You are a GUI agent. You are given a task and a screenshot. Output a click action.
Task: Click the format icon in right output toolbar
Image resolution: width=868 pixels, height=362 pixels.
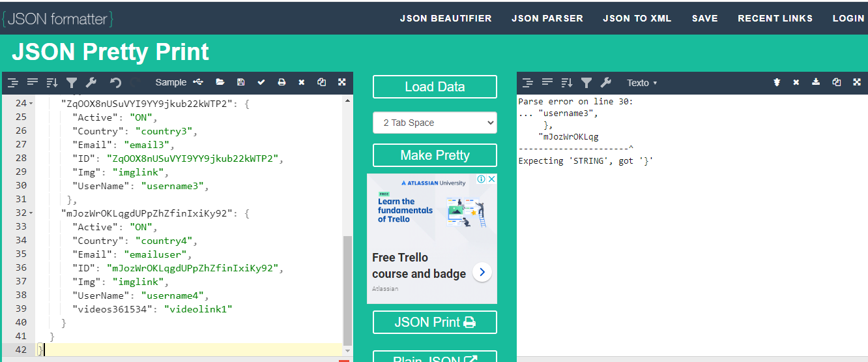click(x=528, y=82)
